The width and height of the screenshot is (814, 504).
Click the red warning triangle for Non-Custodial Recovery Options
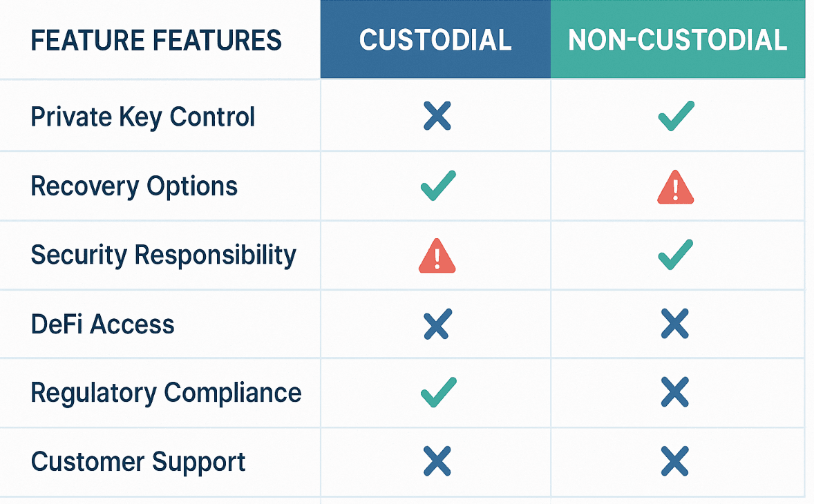coord(675,186)
